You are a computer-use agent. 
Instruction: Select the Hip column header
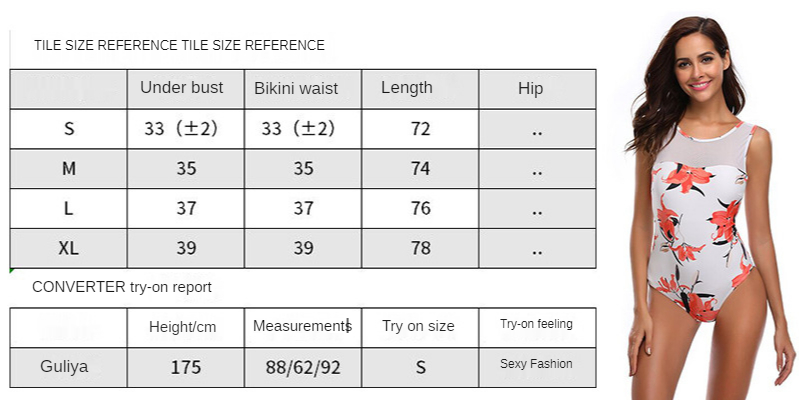(531, 89)
